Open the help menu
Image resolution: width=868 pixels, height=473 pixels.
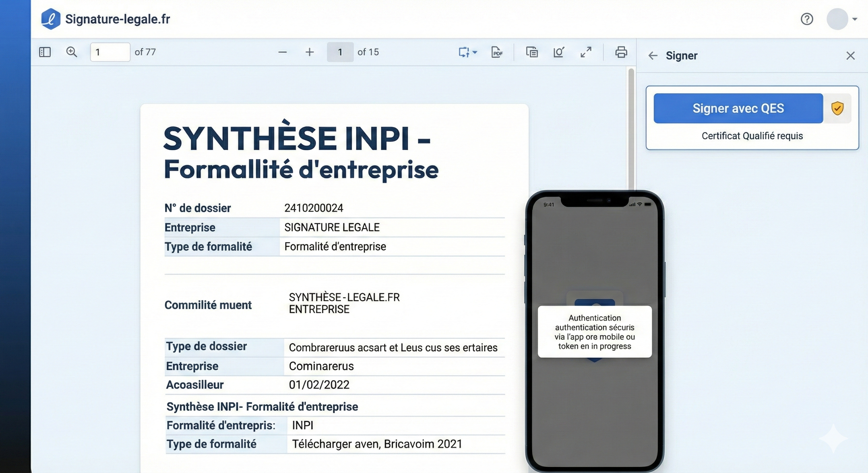click(x=807, y=19)
